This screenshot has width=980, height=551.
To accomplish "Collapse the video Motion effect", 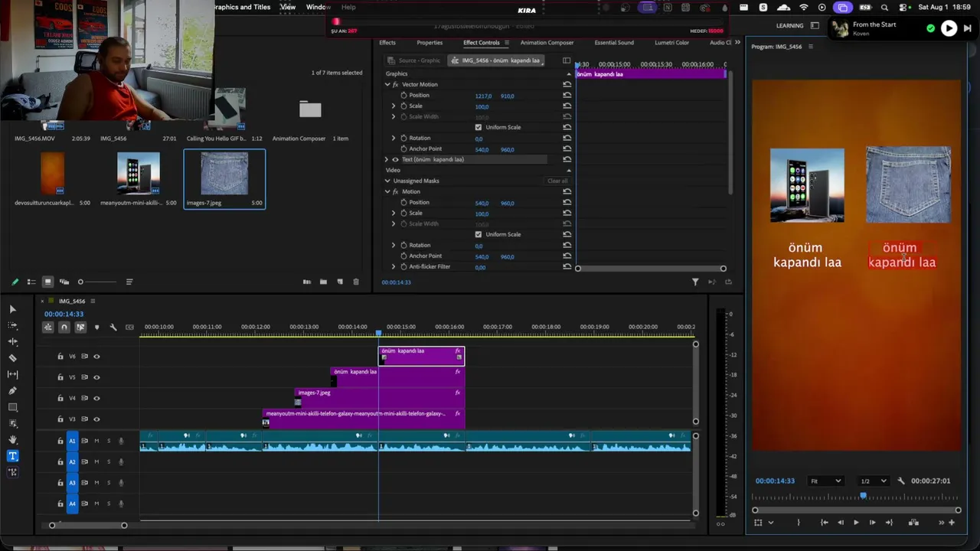I will point(387,191).
